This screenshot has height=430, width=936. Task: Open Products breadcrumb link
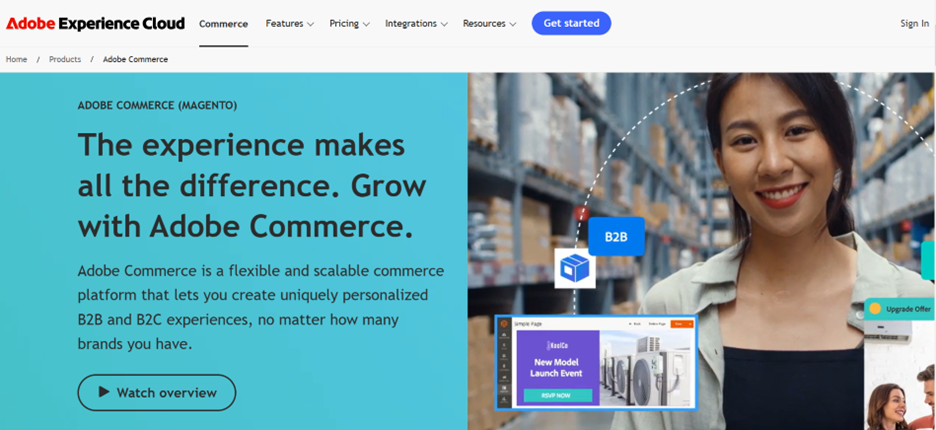pos(65,59)
